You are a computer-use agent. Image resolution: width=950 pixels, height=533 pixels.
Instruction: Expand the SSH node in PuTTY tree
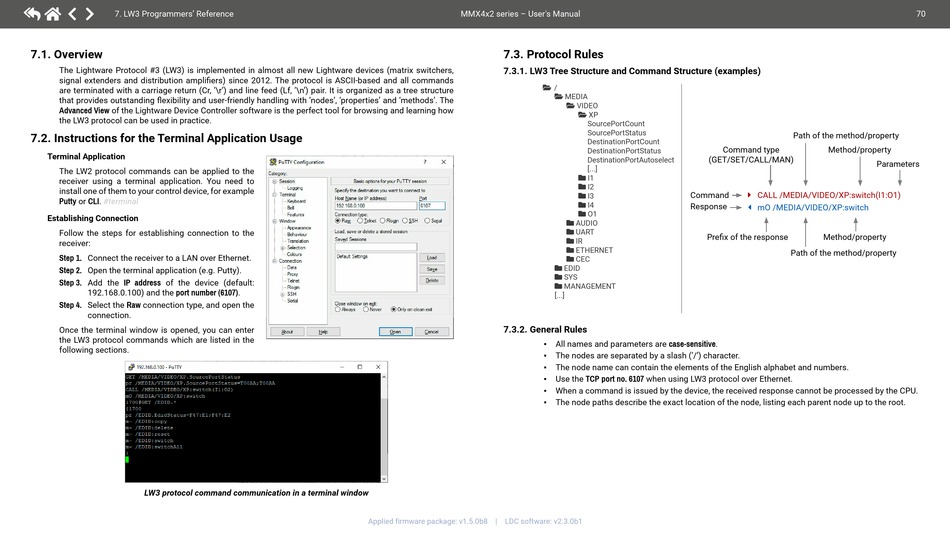click(x=282, y=294)
